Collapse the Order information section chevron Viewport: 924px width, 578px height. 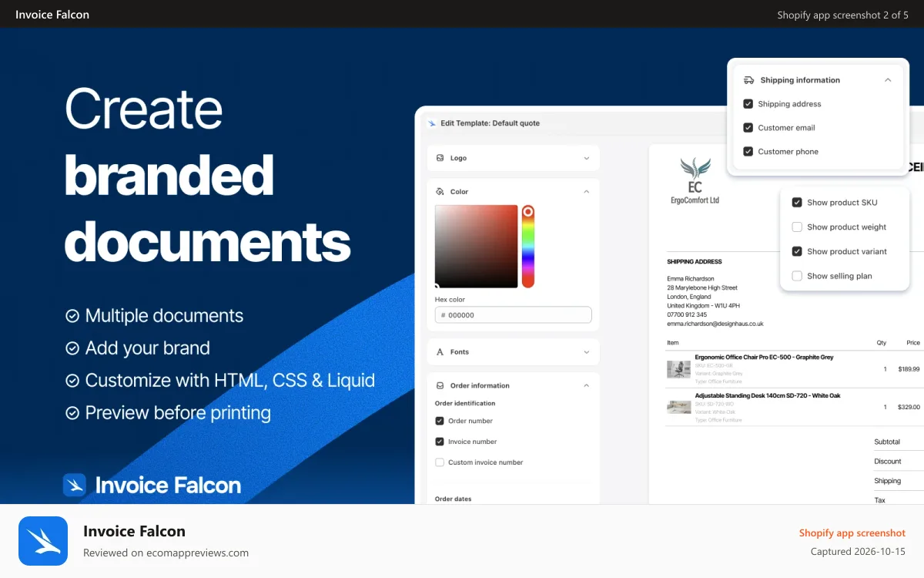click(586, 385)
